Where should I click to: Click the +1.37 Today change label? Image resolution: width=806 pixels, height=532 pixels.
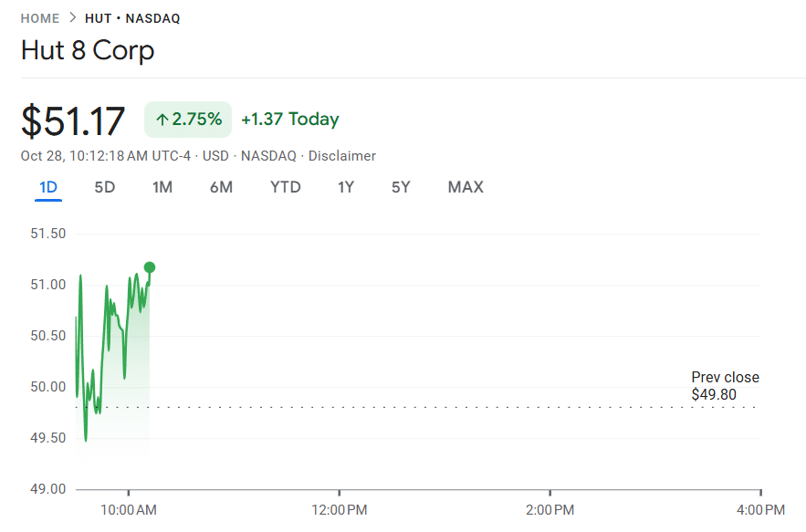(x=289, y=119)
